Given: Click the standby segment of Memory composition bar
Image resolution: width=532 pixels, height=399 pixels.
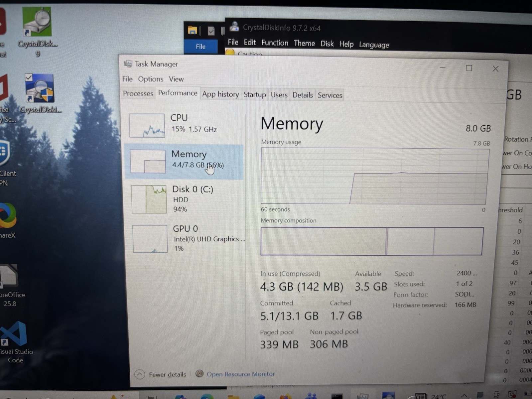Looking at the screenshot, I should [x=411, y=241].
